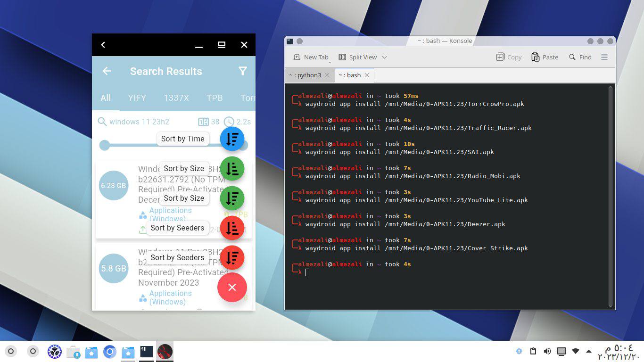Close the bash tab
644x362 pixels.
click(367, 75)
